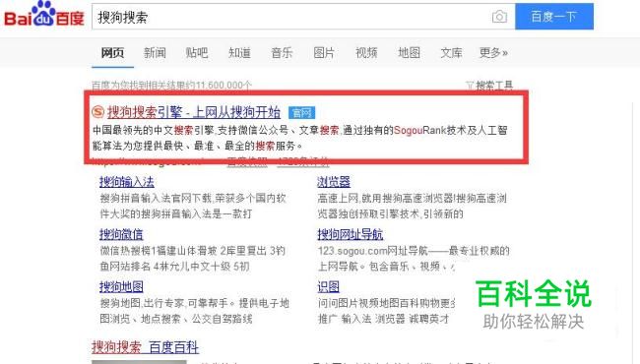Open the 搜狗搜索_百度百科 result
640x364 pixels.
146,347
